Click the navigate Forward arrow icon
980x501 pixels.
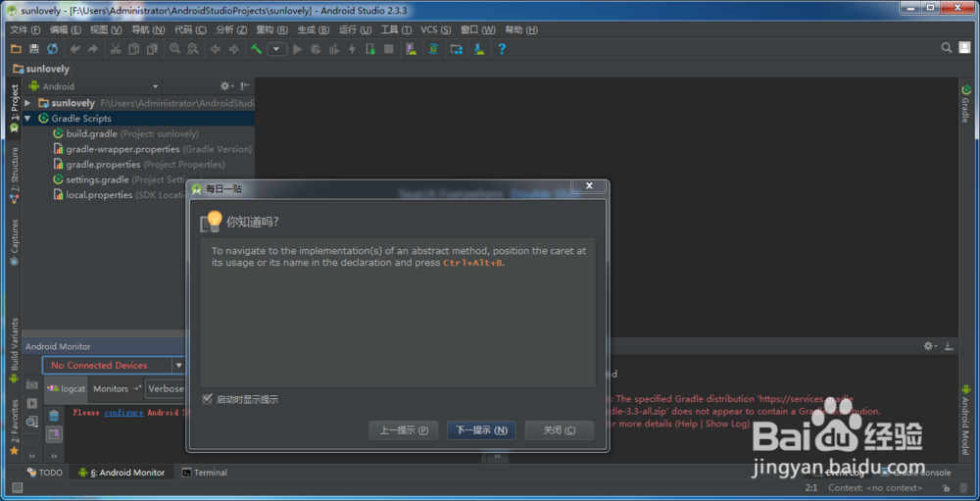click(x=234, y=49)
